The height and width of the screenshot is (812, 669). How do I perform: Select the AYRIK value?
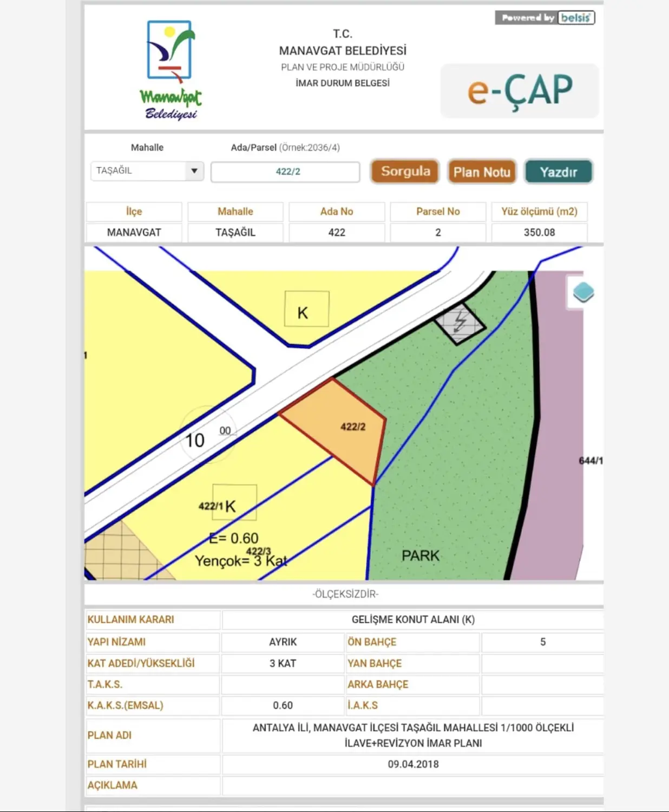(283, 641)
